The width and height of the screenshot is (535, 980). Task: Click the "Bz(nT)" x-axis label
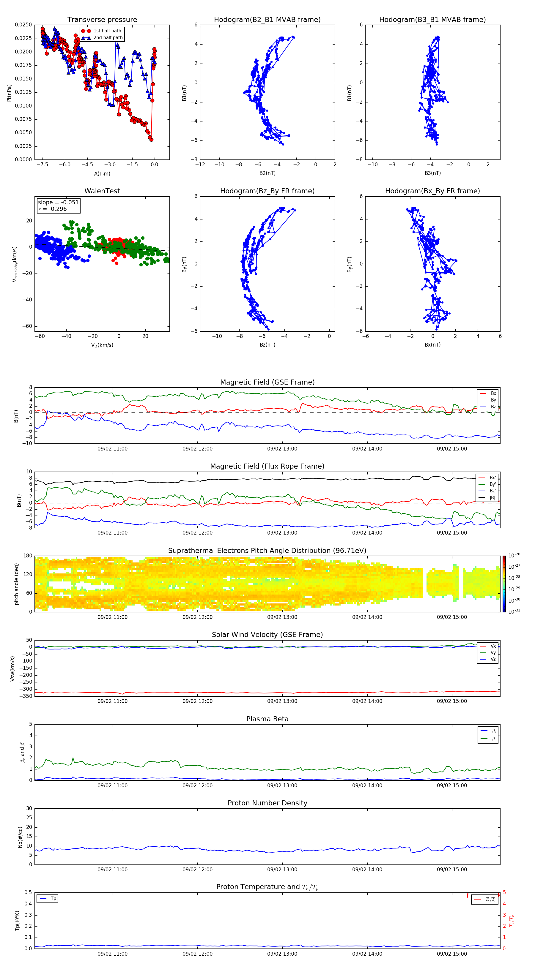[x=267, y=345]
